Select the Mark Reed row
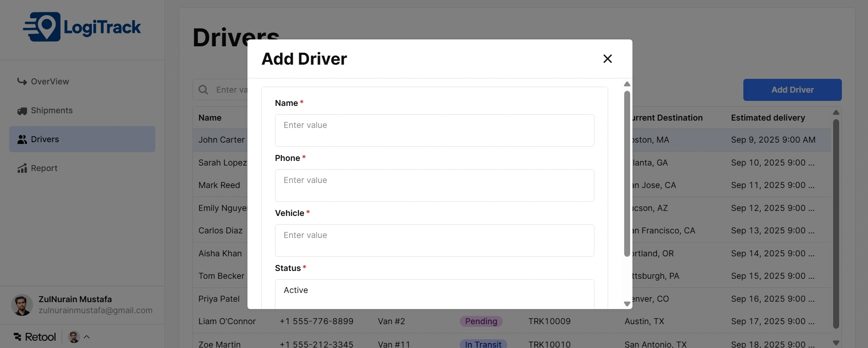 pyautogui.click(x=219, y=185)
